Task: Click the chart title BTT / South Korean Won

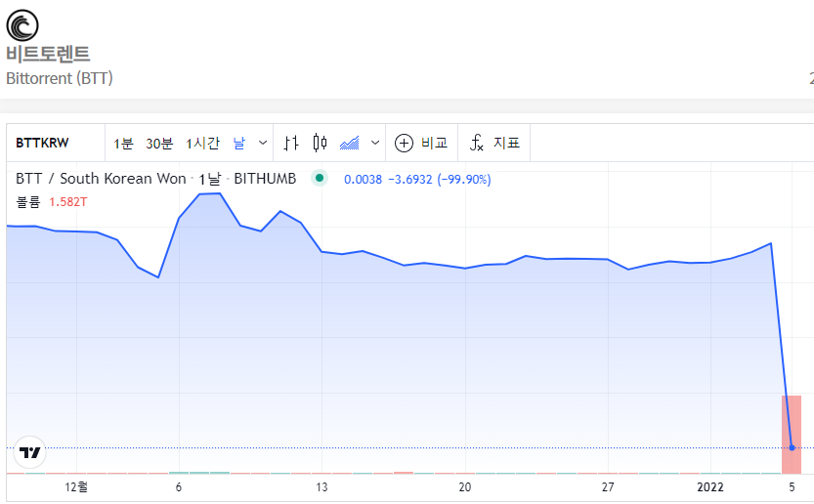Action: pyautogui.click(x=101, y=179)
